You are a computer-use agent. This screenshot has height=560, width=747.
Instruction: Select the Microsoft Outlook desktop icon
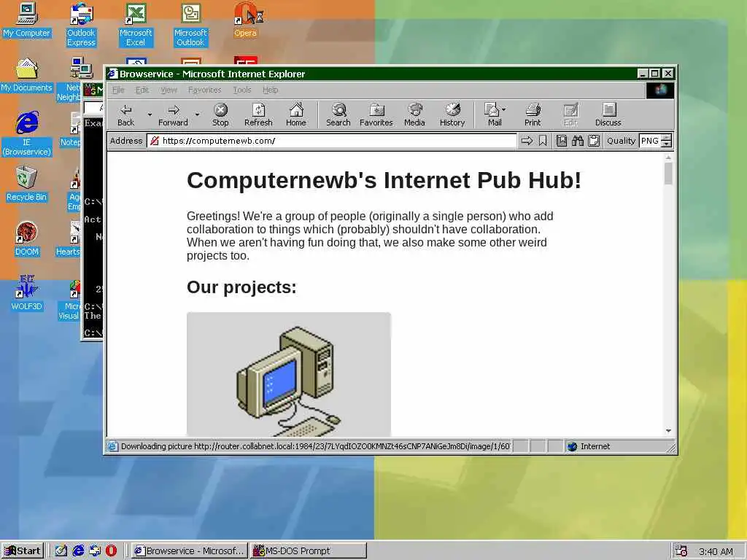coord(190,25)
